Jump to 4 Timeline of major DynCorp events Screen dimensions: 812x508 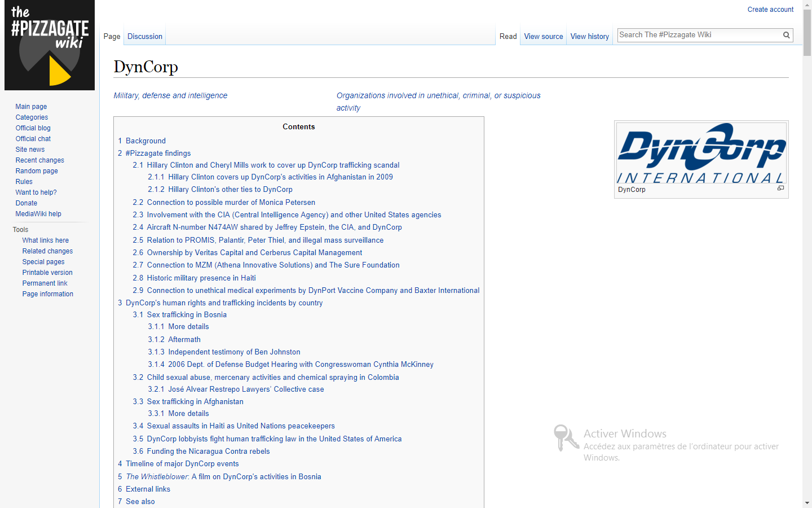(x=178, y=464)
